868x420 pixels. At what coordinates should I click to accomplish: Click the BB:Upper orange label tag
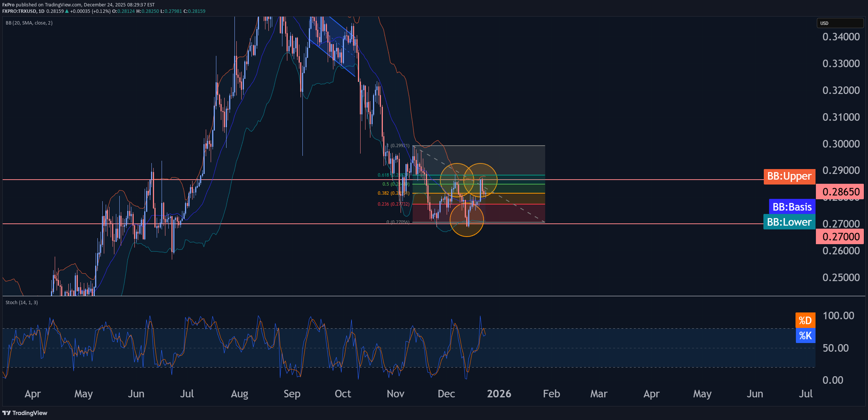coord(789,176)
